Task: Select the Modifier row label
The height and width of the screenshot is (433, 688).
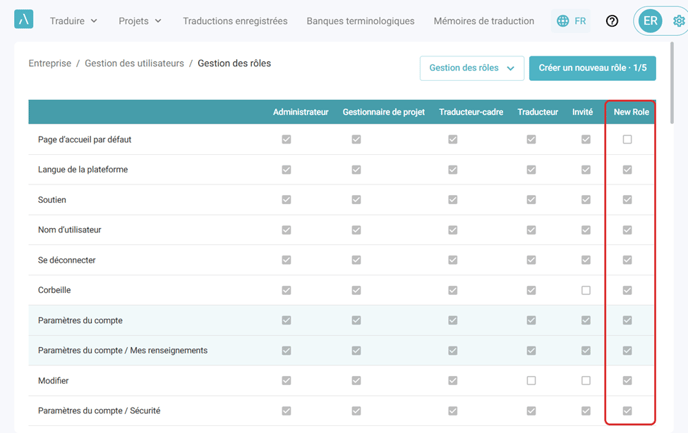Action: point(53,380)
